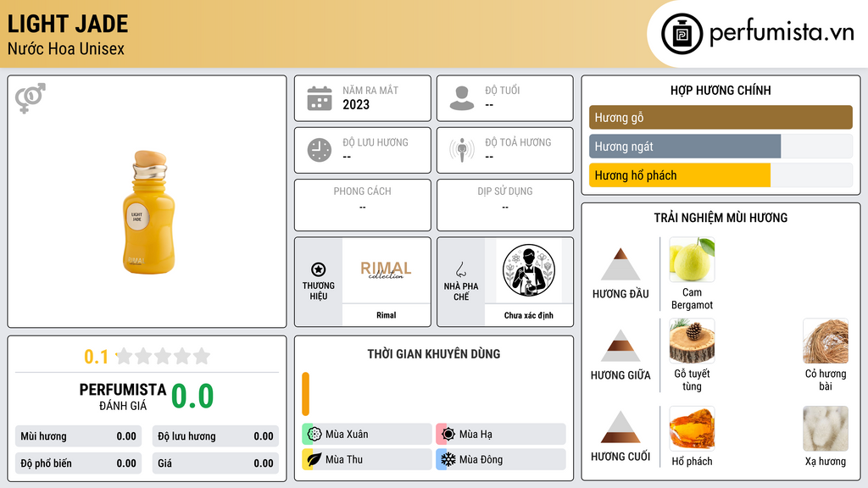Viewport: 868px width, 488px height.
Task: Open the Cam Bergamot note image
Action: [x=692, y=259]
